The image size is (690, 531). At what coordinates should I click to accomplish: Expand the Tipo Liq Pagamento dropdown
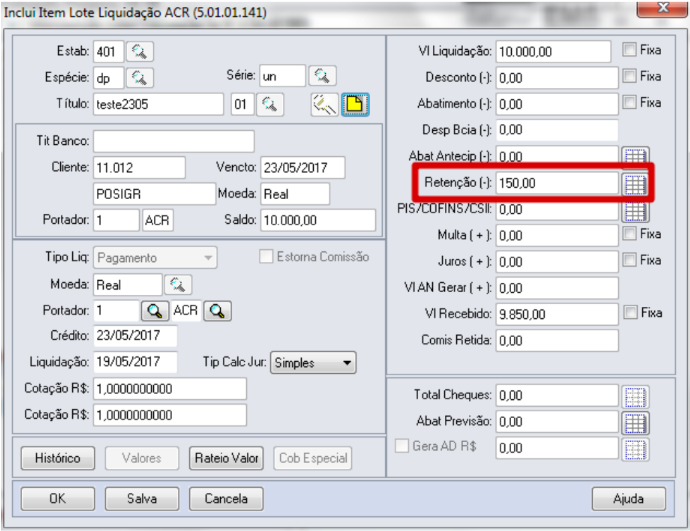click(208, 258)
